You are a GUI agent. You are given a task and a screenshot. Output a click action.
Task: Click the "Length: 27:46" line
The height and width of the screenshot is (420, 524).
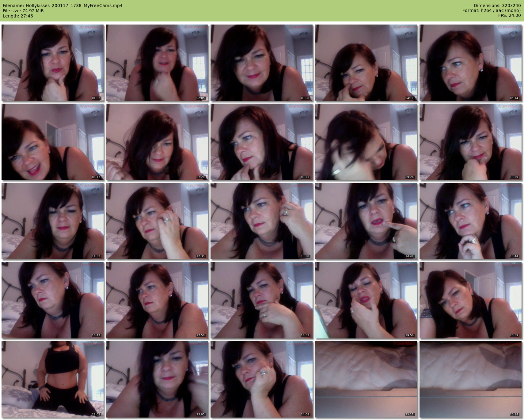pyautogui.click(x=18, y=16)
